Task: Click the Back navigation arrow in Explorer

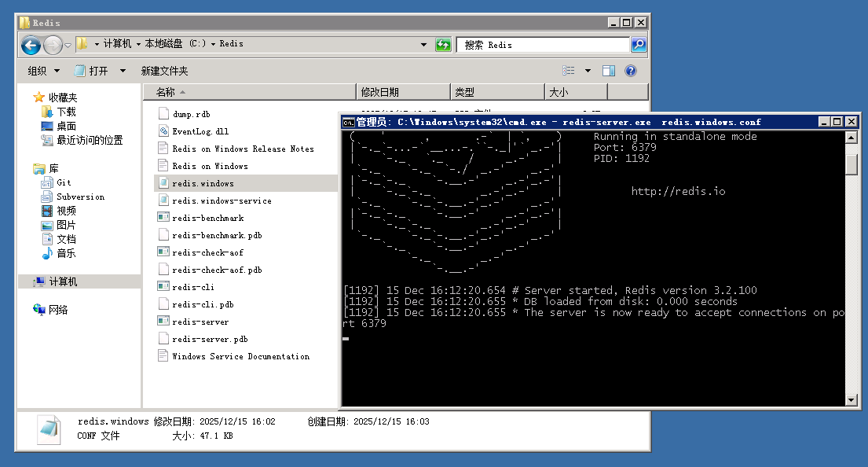Action: tap(31, 45)
